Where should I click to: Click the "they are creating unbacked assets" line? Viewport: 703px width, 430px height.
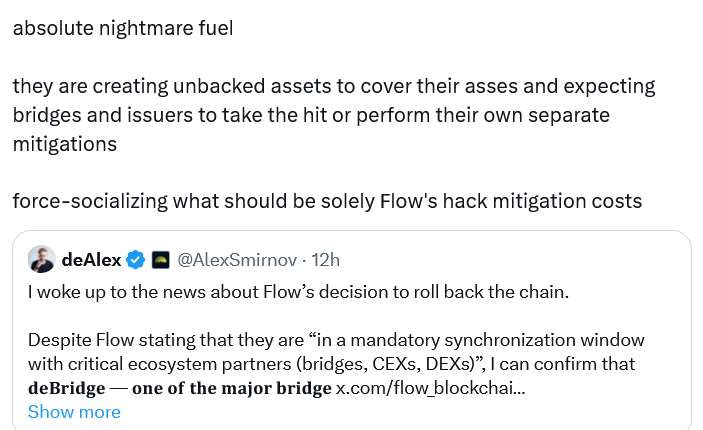pyautogui.click(x=333, y=86)
